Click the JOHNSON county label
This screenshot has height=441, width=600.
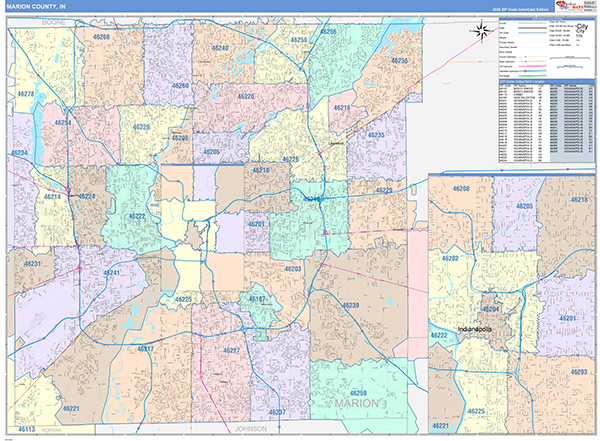254,427
